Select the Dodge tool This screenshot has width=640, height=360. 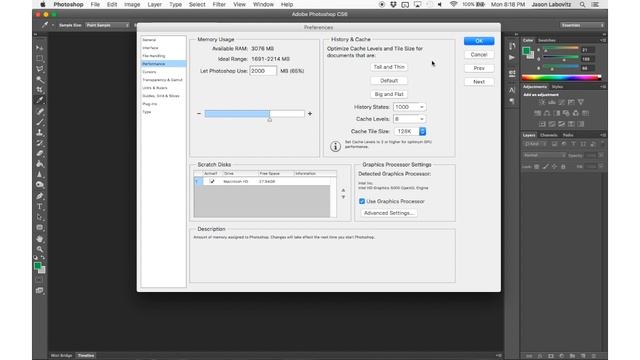[40, 185]
